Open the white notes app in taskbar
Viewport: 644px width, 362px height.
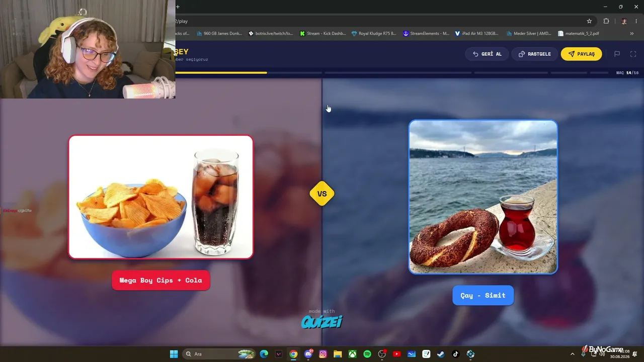click(x=426, y=354)
